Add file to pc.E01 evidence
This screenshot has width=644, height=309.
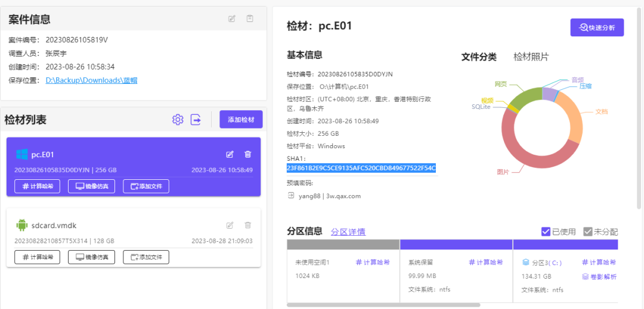(146, 186)
